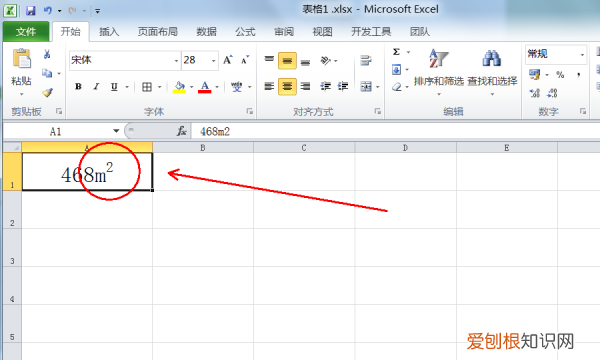The image size is (600, 360).
Task: Increase decimal places
Action: (535, 93)
